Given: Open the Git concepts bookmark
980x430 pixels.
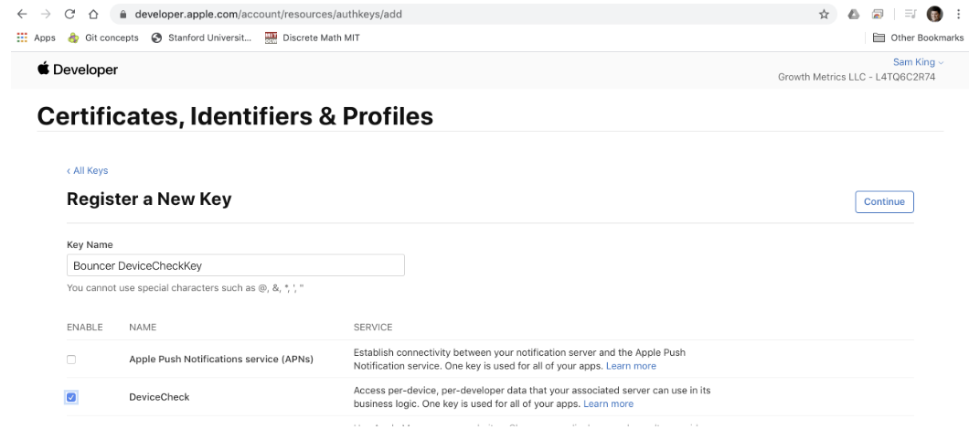Looking at the screenshot, I should tap(103, 38).
